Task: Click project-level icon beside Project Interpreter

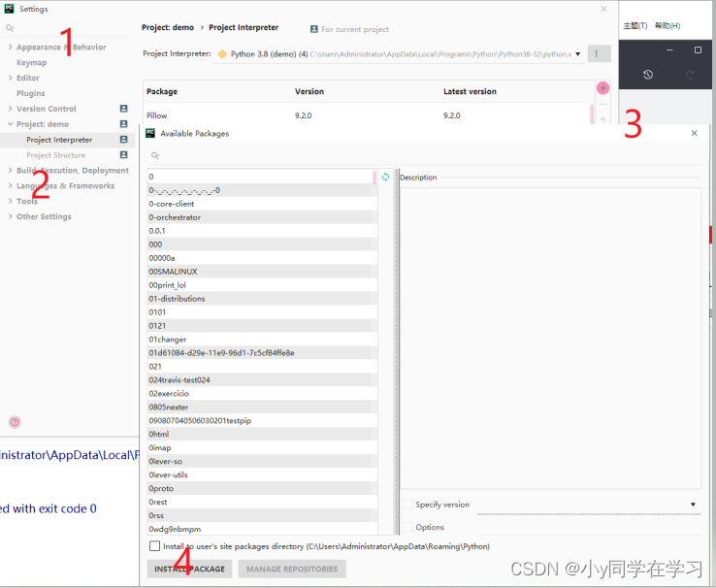Action: (124, 140)
